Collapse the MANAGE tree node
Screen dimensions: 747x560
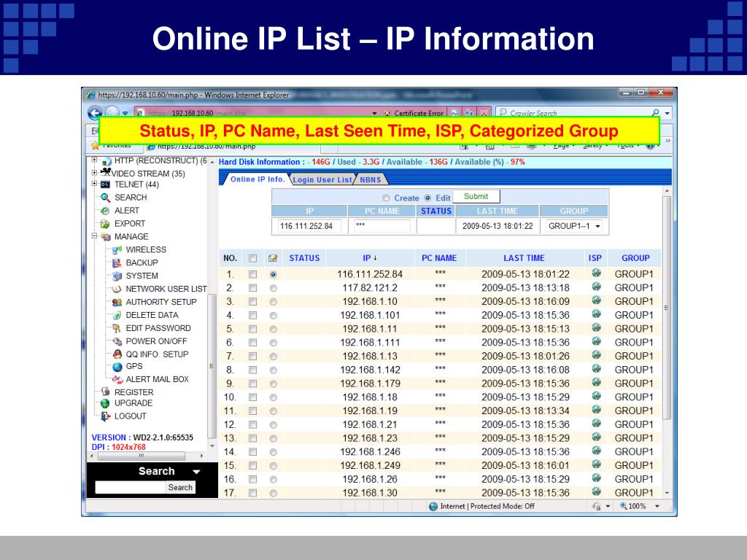tap(94, 236)
